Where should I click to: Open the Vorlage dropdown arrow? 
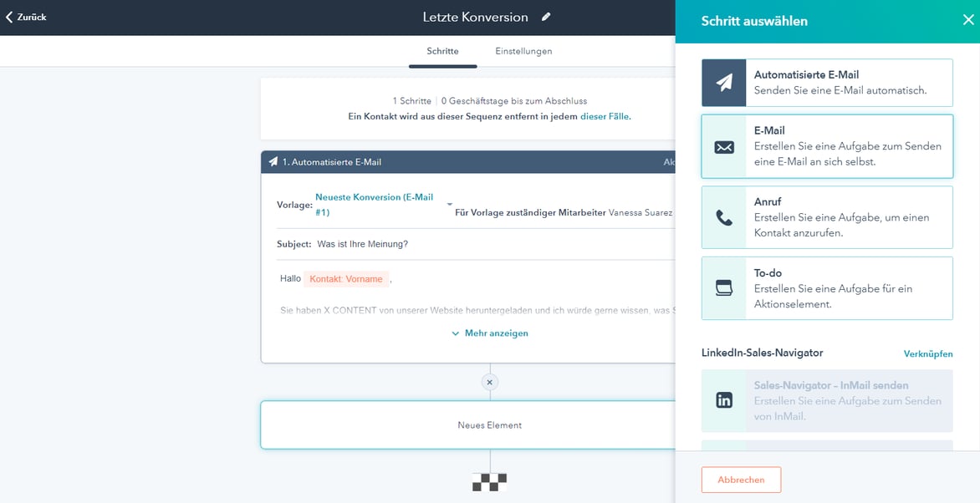click(x=449, y=205)
